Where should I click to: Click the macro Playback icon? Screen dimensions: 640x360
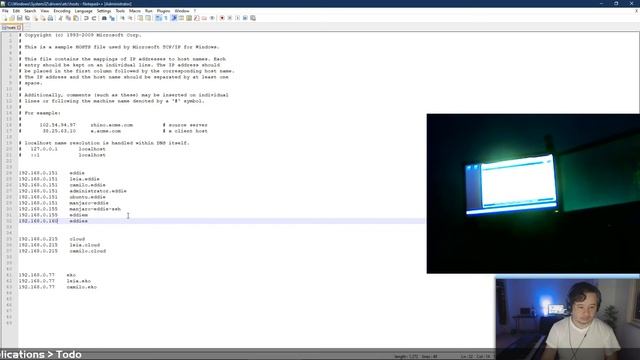point(237,18)
